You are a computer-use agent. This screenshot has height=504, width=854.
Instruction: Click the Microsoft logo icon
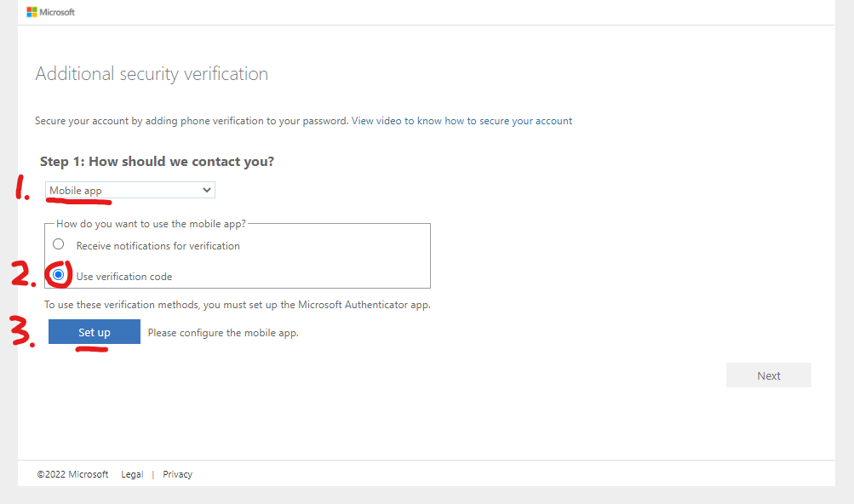pos(32,12)
